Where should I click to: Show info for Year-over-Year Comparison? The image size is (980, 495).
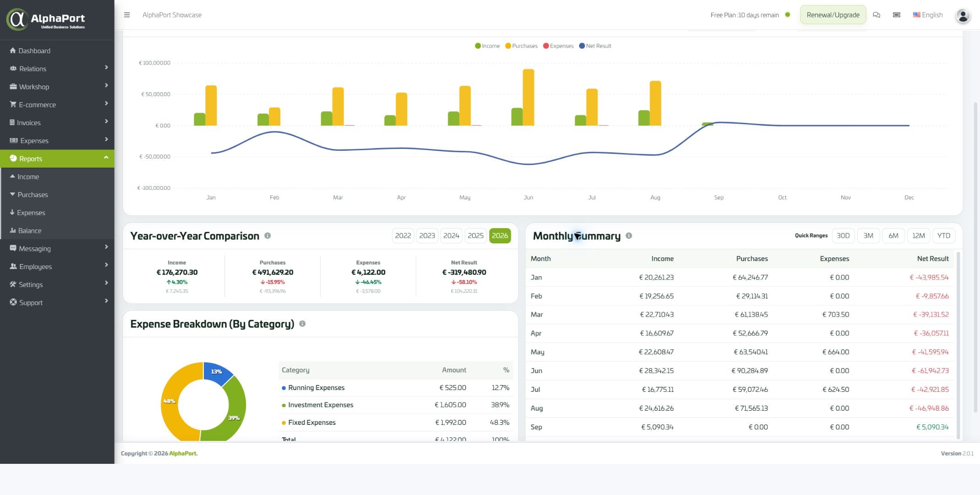click(268, 236)
